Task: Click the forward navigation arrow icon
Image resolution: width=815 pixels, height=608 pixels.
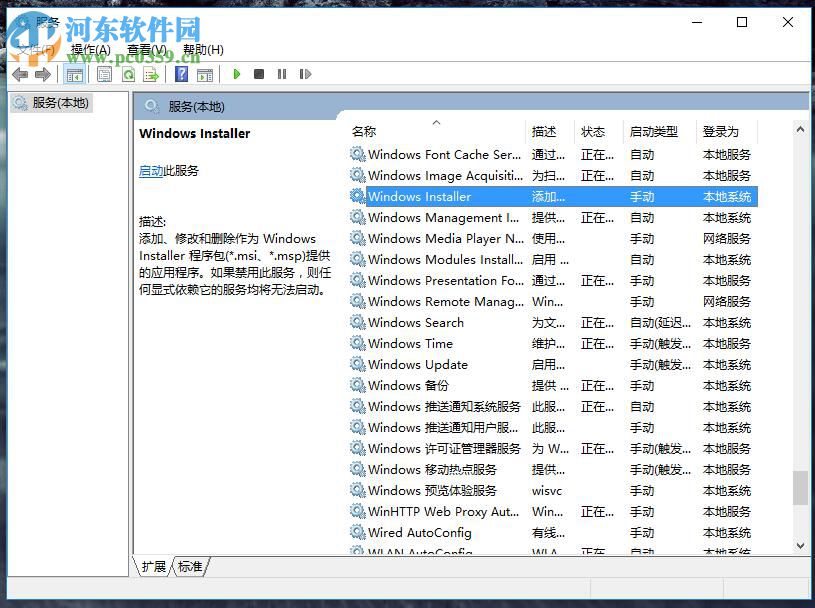Action: [44, 74]
